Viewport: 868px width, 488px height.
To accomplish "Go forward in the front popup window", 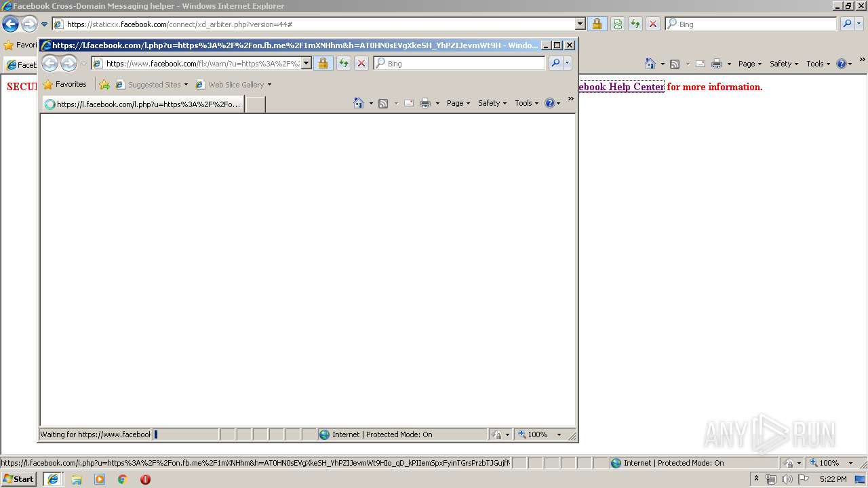I will pyautogui.click(x=68, y=63).
